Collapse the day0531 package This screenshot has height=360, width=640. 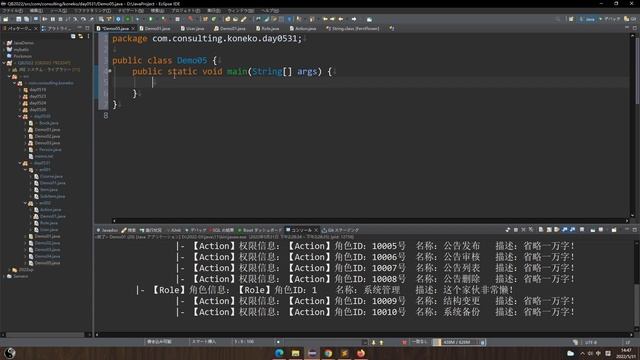[x=20, y=163]
